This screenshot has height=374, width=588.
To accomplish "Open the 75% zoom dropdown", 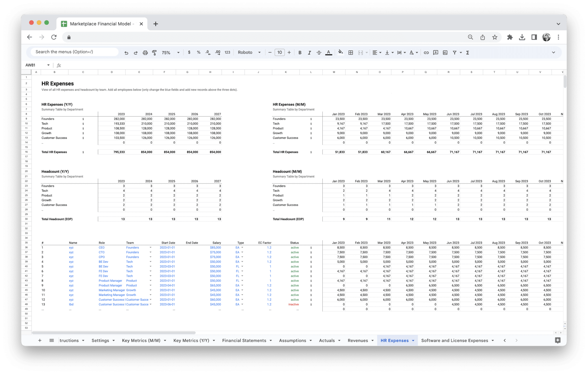I will [169, 53].
